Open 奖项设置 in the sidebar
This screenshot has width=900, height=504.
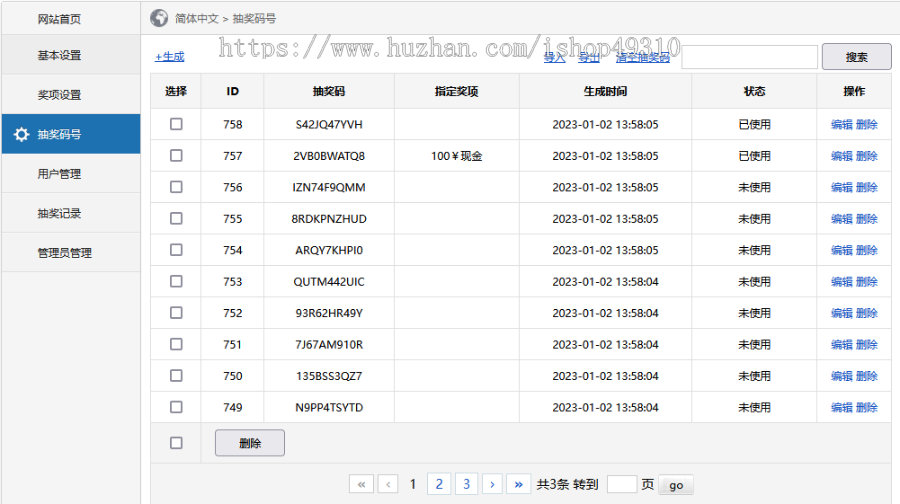pos(71,95)
